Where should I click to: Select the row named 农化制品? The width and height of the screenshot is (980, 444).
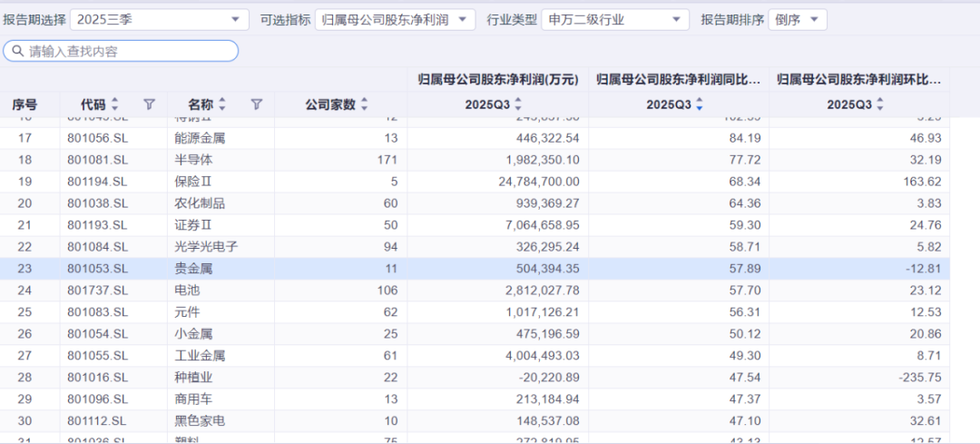pos(475,204)
